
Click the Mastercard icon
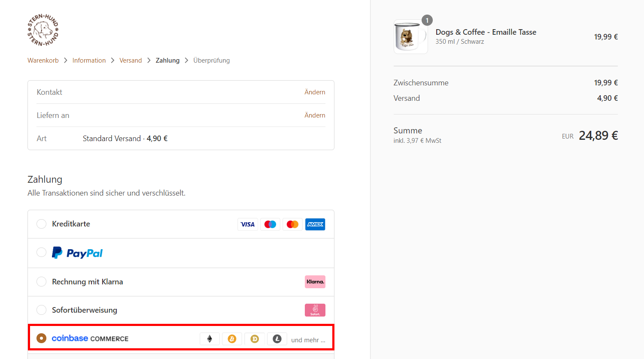292,224
